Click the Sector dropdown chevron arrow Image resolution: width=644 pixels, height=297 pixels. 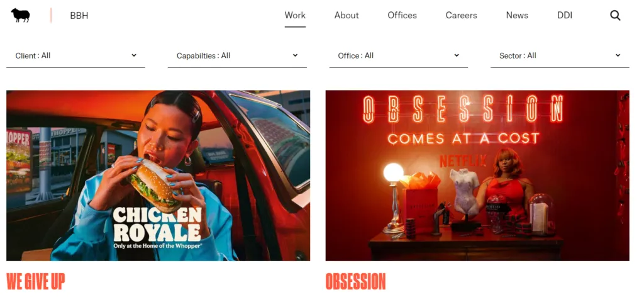point(618,55)
